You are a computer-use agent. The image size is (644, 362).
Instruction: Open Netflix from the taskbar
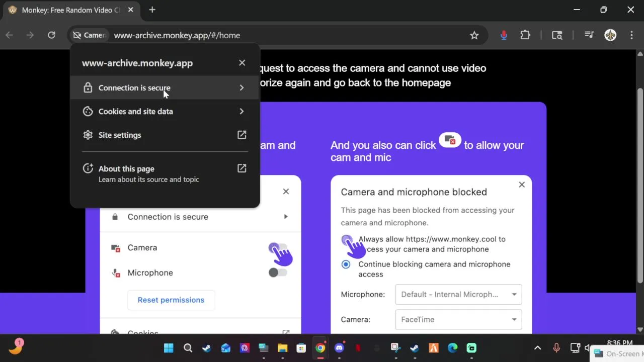pos(358,348)
